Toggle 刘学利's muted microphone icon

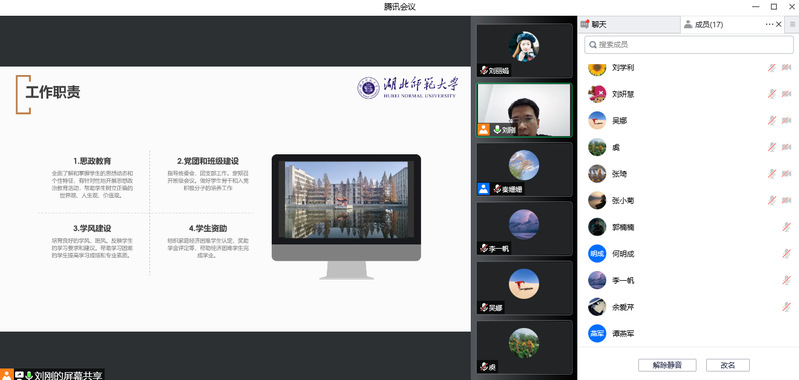pyautogui.click(x=772, y=68)
